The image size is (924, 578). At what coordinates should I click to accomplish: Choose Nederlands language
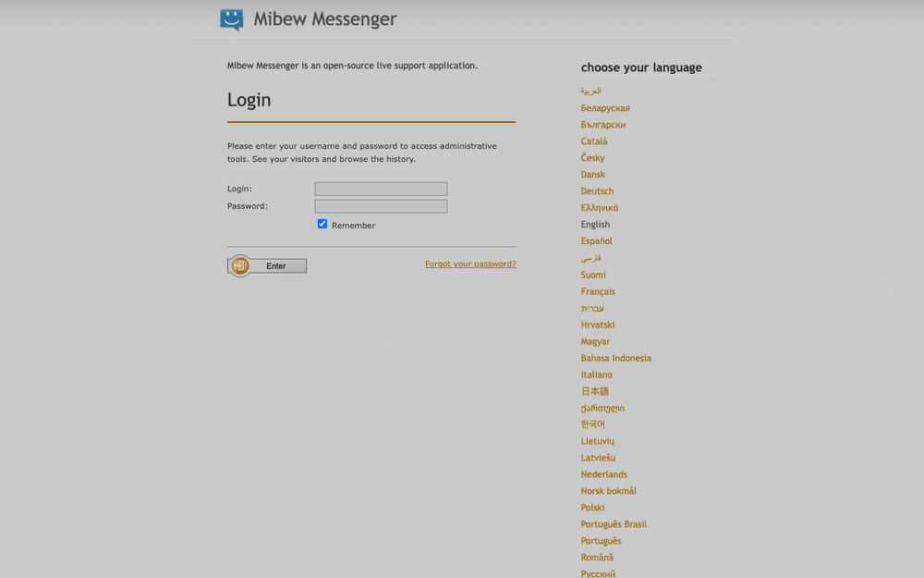(603, 474)
